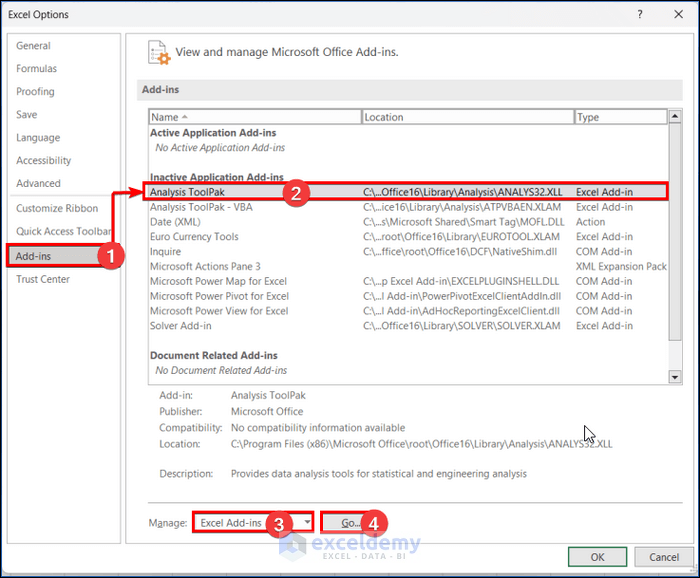The image size is (700, 578).
Task: Select the Date (XML) add-in row
Action: (x=408, y=222)
